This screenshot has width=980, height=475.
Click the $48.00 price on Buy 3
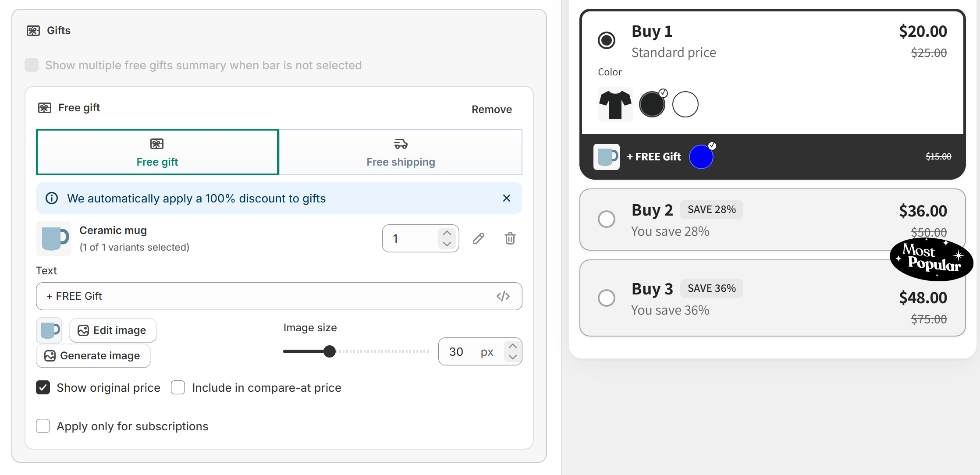[923, 298]
